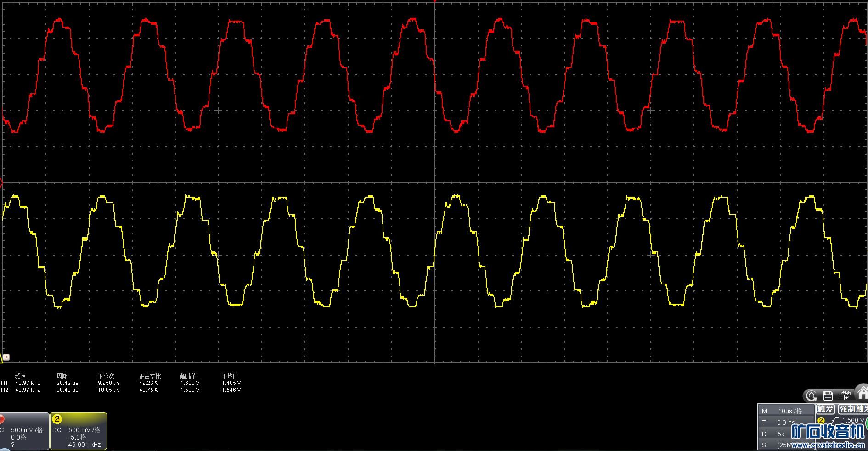Click the CH1 peak-to-peak 1.600 V value
The width and height of the screenshot is (868, 451).
(x=190, y=383)
